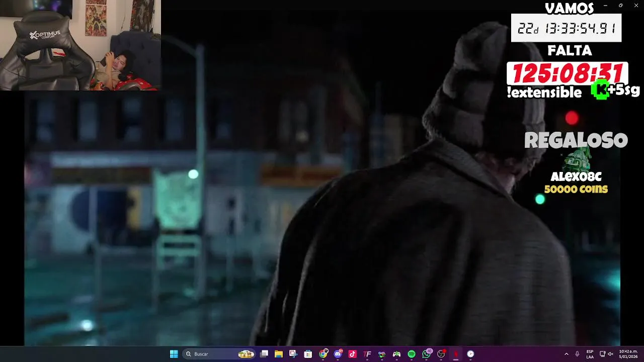Screen dimensions: 644x362
Task: Click the microphone tray icon
Action: click(x=577, y=354)
